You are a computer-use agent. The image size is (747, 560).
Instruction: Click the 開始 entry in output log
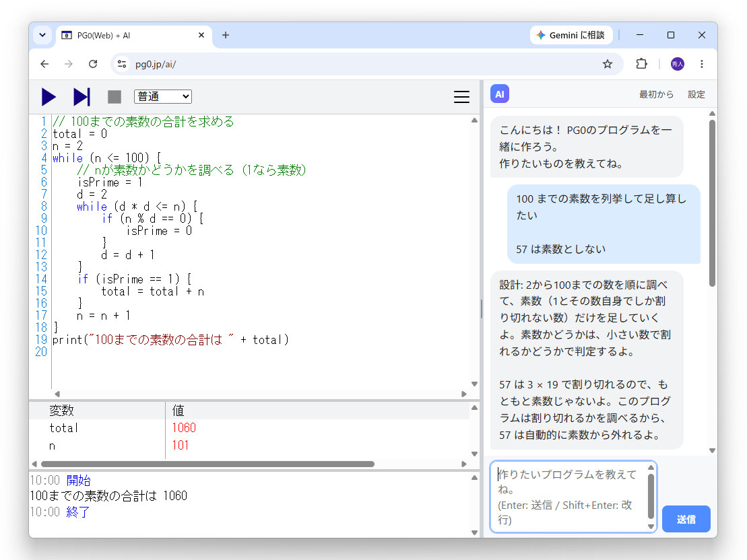[x=78, y=480]
